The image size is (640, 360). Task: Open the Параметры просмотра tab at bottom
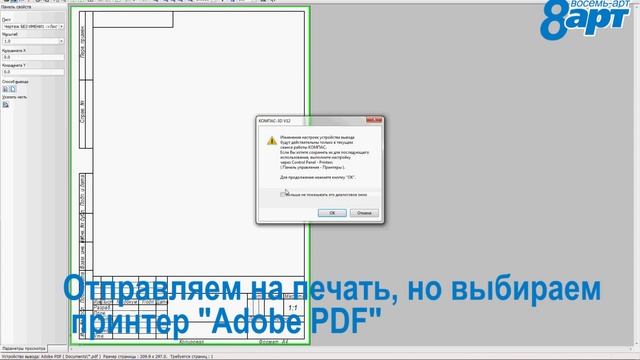pos(24,349)
